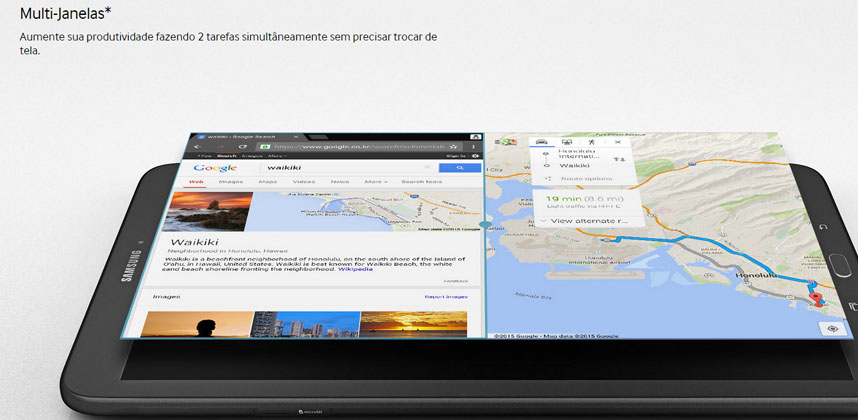Open the Google settings gear icon
This screenshot has width=858, height=420.
pyautogui.click(x=474, y=156)
